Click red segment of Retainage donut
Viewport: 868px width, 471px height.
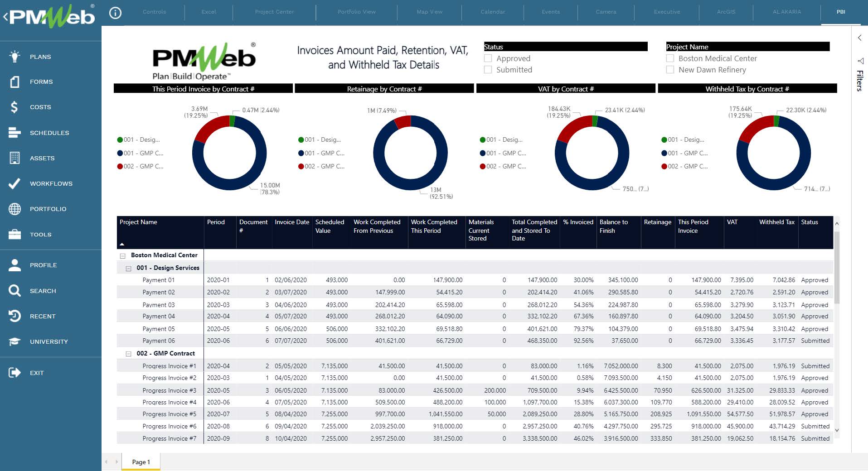402,121
